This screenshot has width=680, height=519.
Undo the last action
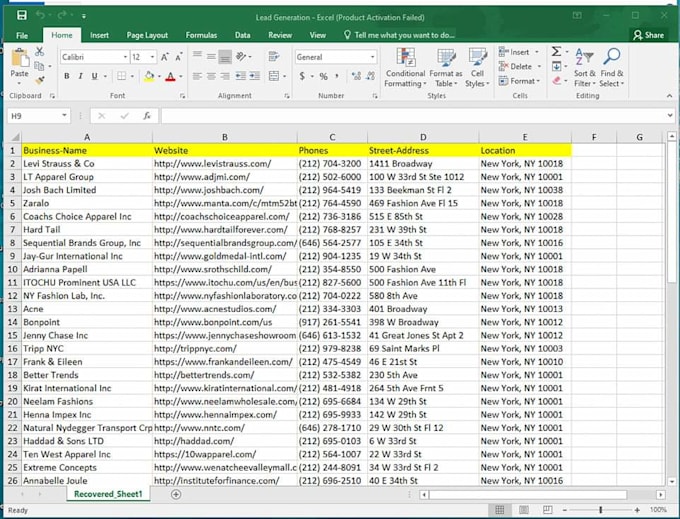(40, 16)
